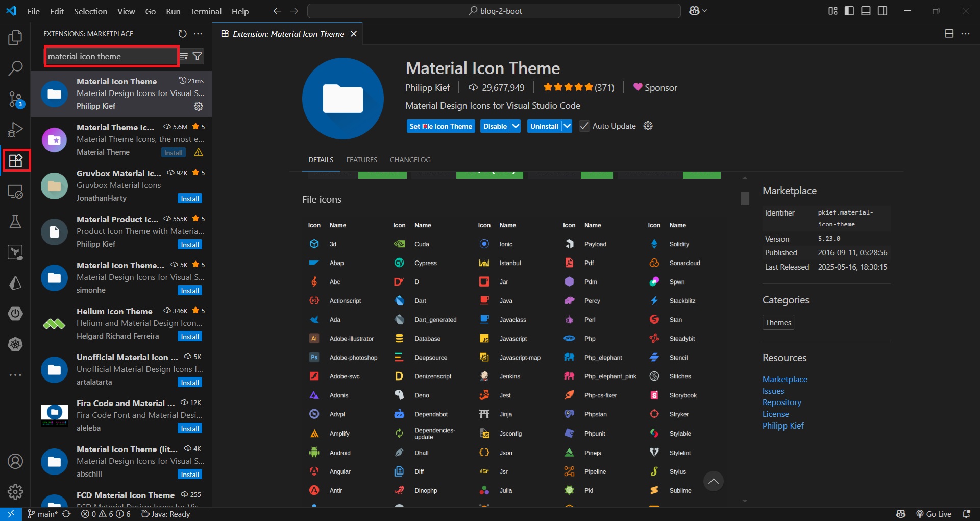Open notifications bell in status bar
This screenshot has height=521, width=980.
pyautogui.click(x=966, y=514)
